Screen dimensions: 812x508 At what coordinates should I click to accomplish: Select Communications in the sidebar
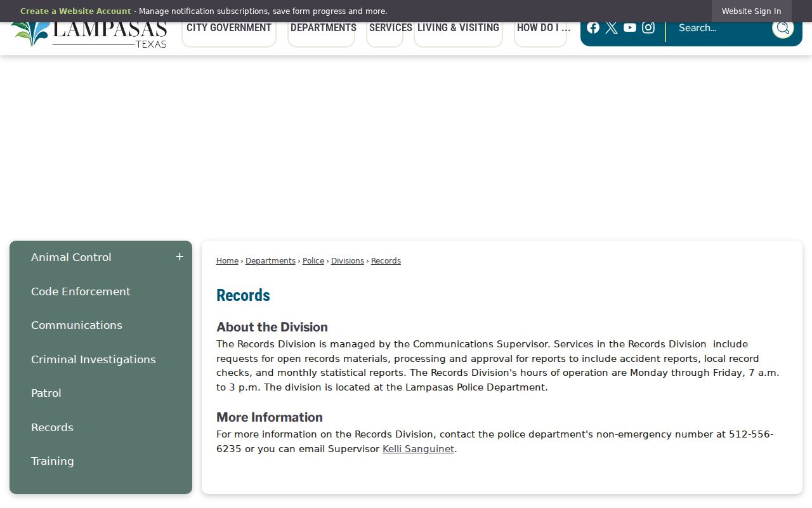click(77, 325)
